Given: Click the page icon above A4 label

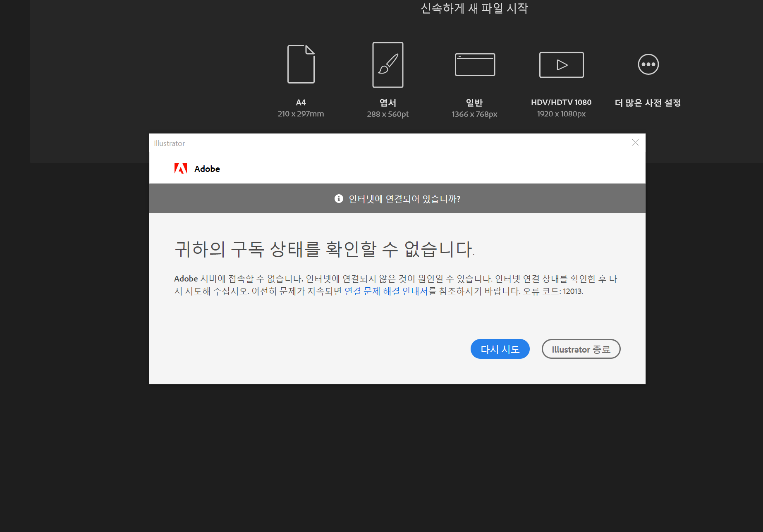Looking at the screenshot, I should 301,64.
